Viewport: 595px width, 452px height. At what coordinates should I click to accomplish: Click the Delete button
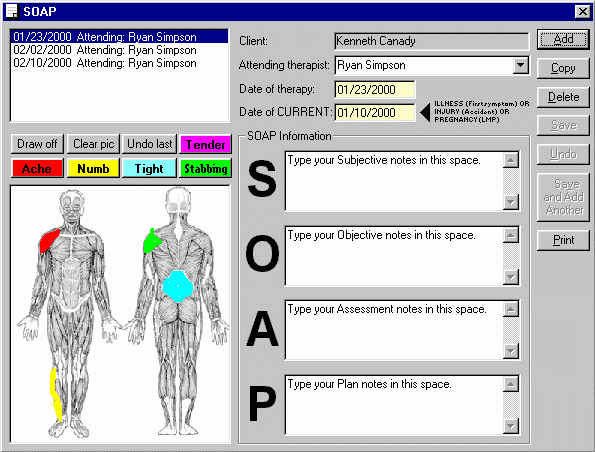click(x=564, y=97)
